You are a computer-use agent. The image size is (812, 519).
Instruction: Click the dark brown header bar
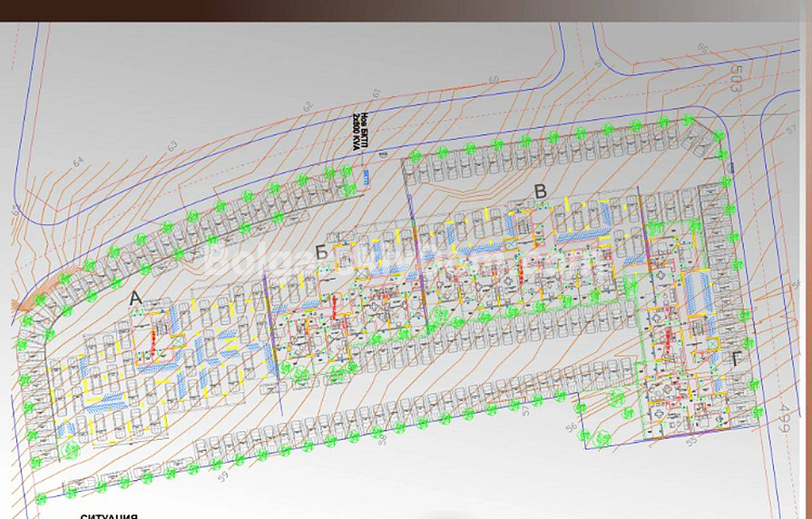pos(406,10)
